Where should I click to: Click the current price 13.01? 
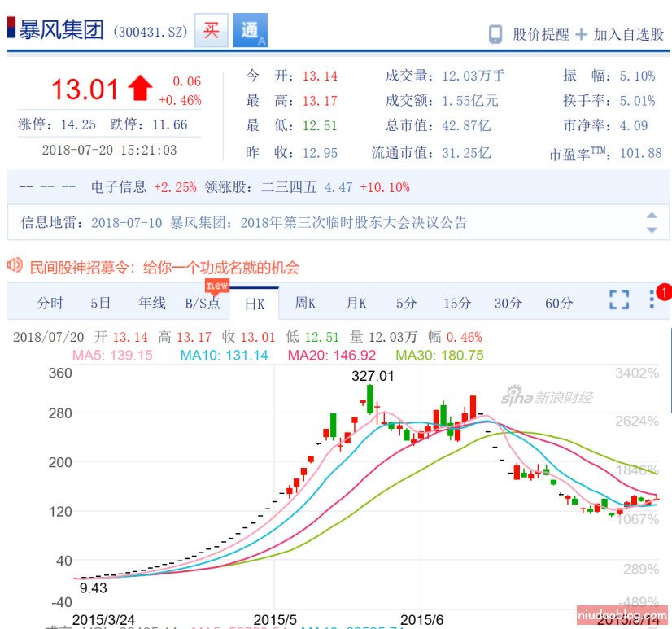85,90
